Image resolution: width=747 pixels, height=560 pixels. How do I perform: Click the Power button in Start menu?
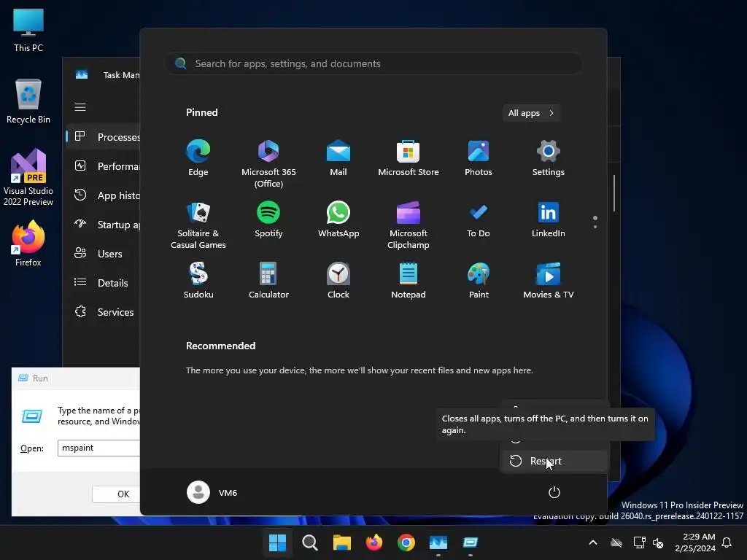554,492
